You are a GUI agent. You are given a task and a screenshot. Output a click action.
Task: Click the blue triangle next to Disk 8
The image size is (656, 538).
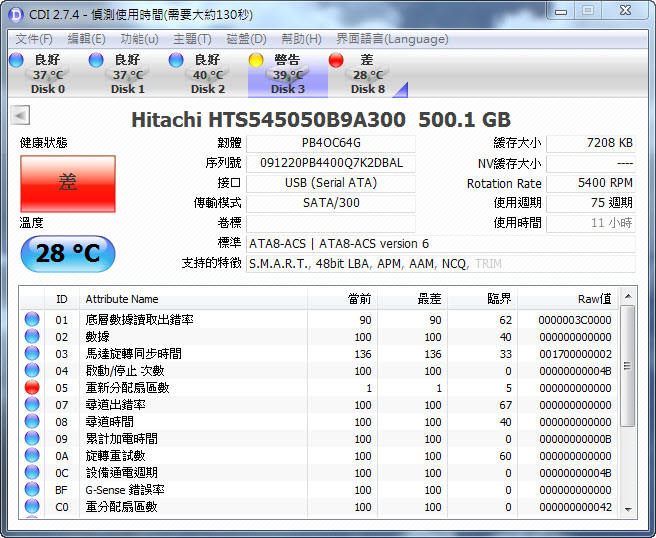(x=401, y=90)
